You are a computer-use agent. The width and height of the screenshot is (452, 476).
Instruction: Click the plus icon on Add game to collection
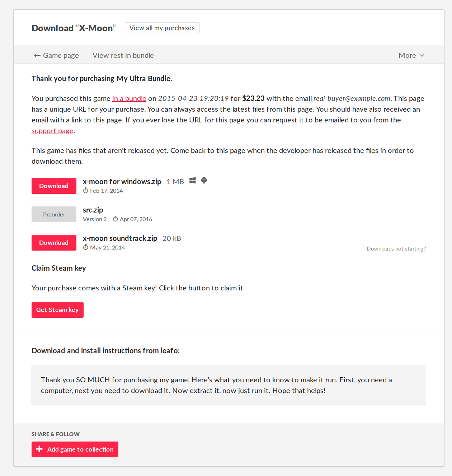pyautogui.click(x=39, y=449)
